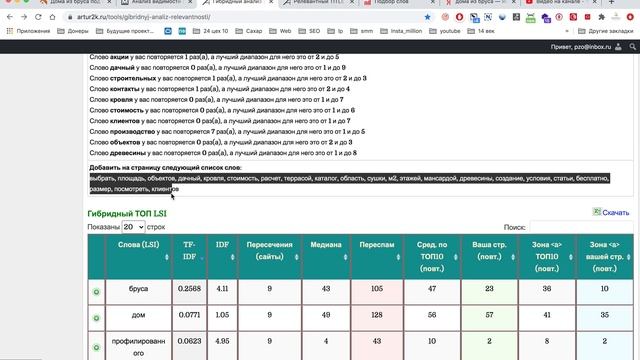The height and width of the screenshot is (360, 640).
Task: Open the Insta_million bookmark folder
Action: [401, 31]
